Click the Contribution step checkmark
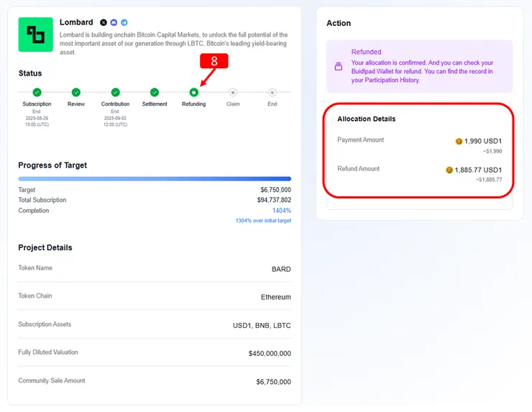 [115, 92]
